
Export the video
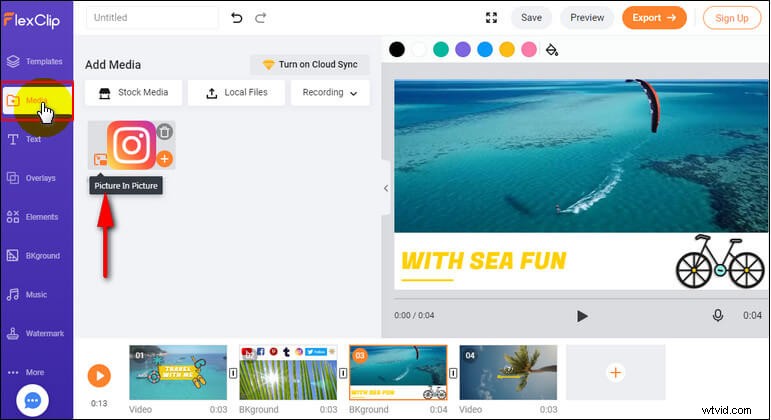(654, 18)
